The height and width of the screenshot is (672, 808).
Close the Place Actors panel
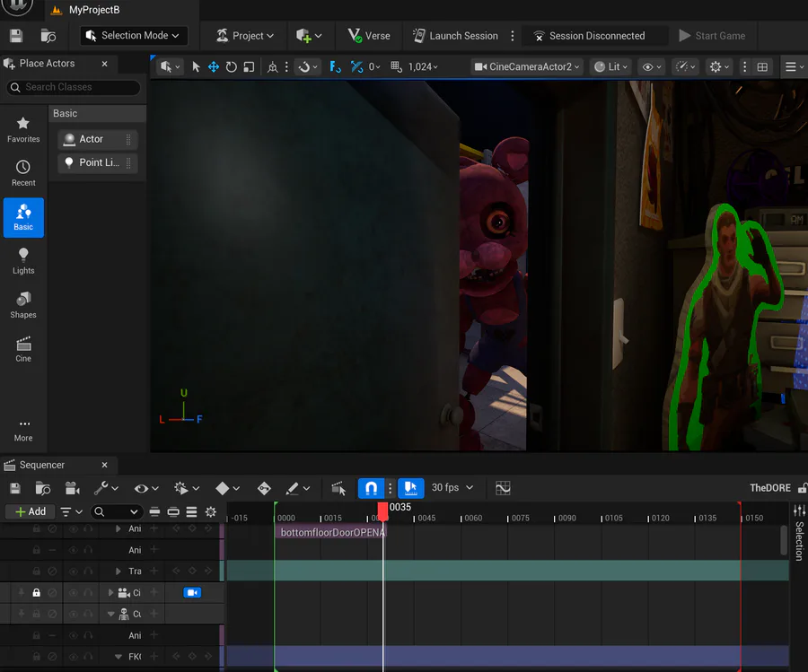click(x=105, y=64)
